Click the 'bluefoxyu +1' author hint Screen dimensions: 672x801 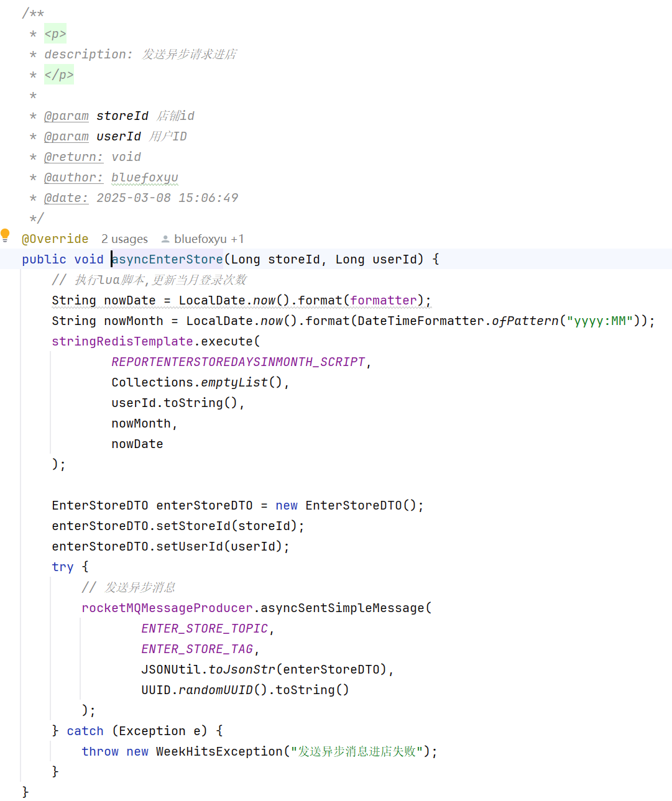click(x=209, y=239)
